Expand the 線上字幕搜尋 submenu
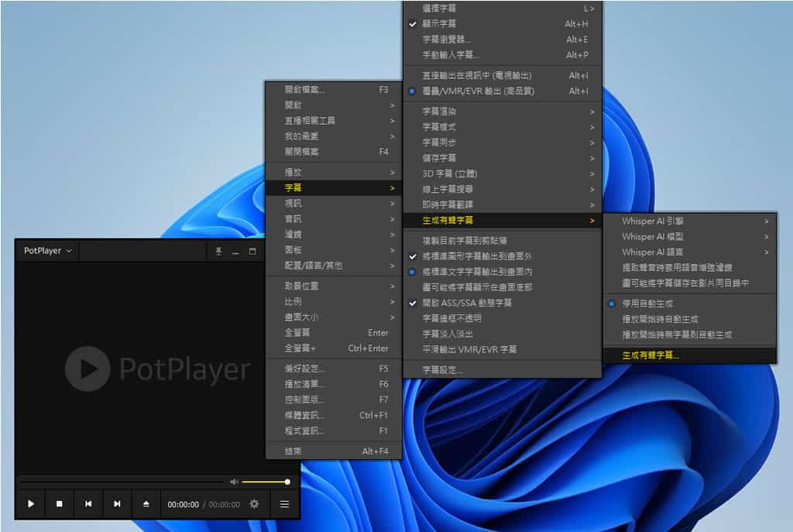Viewport: 793px width, 532px height. (502, 189)
